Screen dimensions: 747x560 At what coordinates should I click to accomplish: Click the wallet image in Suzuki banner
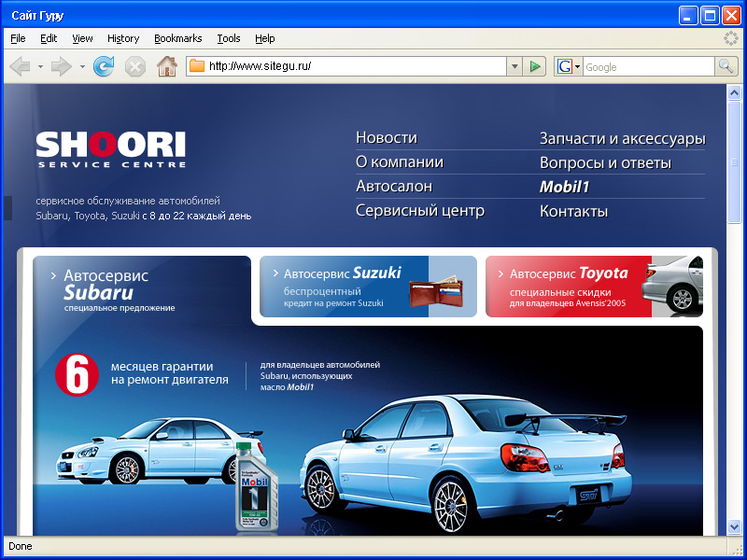[x=436, y=289]
